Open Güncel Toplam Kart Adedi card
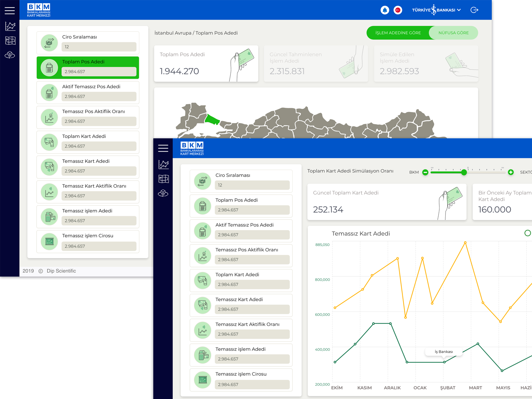 point(387,202)
